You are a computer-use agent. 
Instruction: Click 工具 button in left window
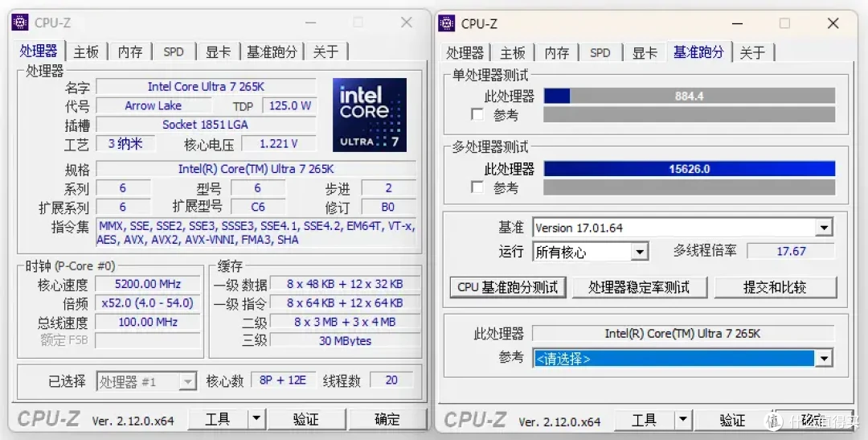(x=218, y=420)
